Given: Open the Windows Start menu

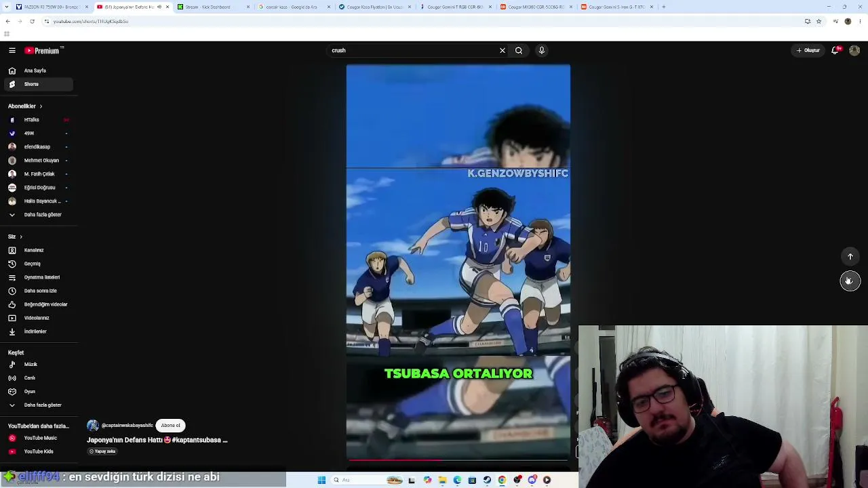Looking at the screenshot, I should pos(321,480).
